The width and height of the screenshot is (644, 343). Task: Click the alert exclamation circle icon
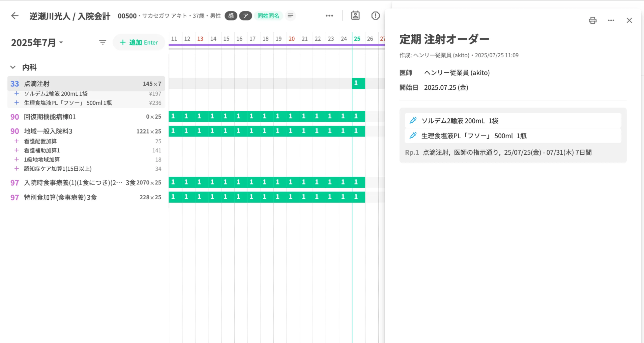click(x=375, y=16)
